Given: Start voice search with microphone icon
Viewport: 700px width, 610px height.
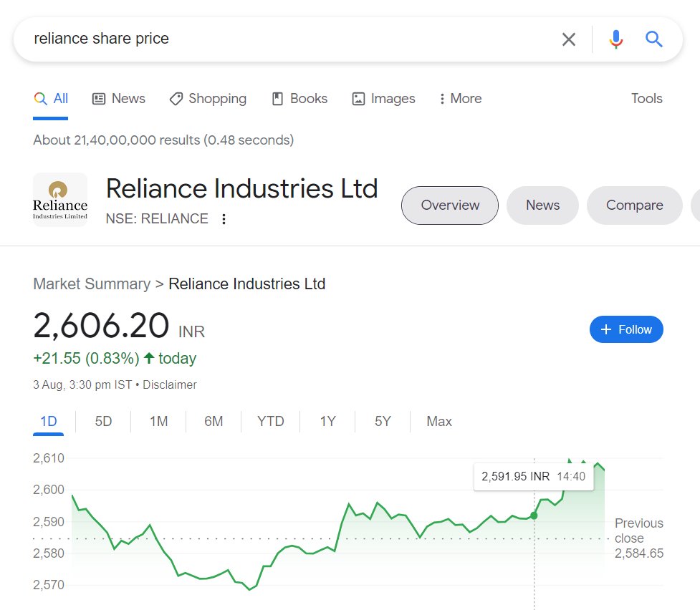Looking at the screenshot, I should [616, 39].
